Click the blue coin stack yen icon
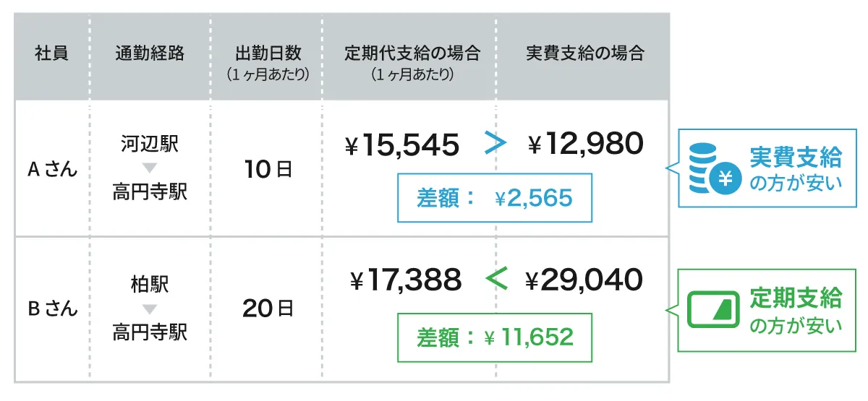The height and width of the screenshot is (401, 868). pyautogui.click(x=713, y=168)
